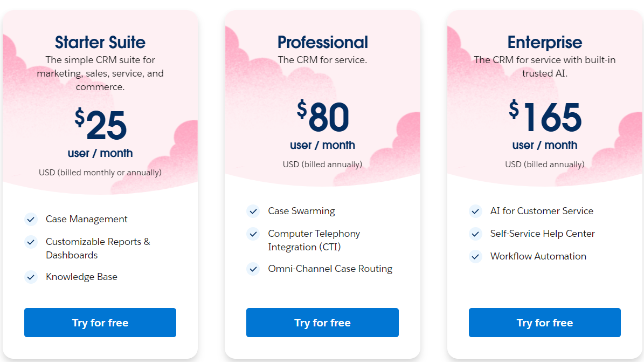This screenshot has height=362, width=644.
Task: Click the checkmark beside Workflow Automation
Action: 475,257
